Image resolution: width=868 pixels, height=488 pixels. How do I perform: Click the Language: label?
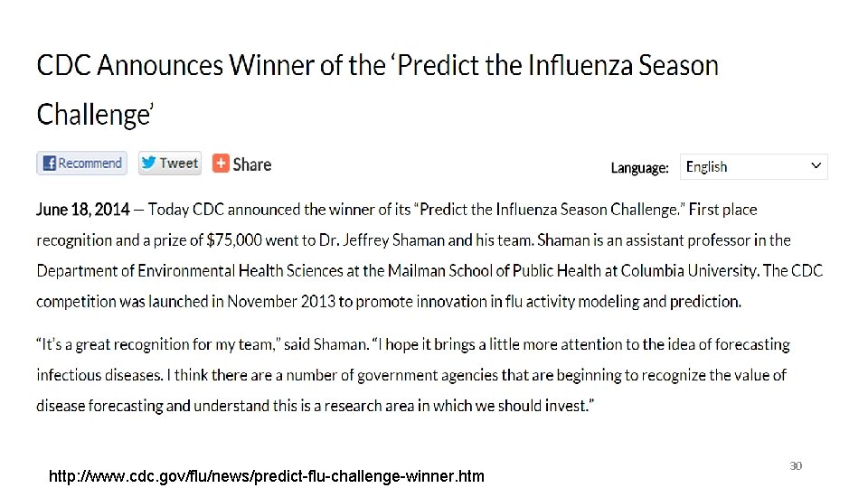coord(639,168)
